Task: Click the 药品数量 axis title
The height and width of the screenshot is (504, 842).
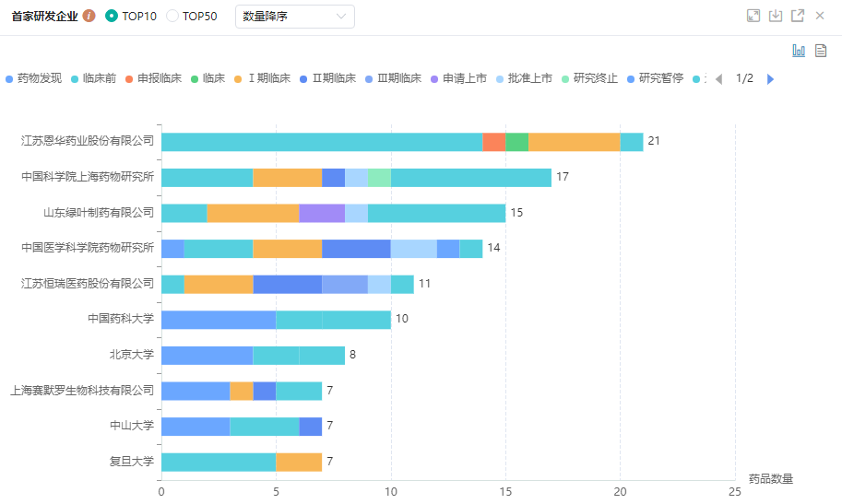Action: [771, 479]
